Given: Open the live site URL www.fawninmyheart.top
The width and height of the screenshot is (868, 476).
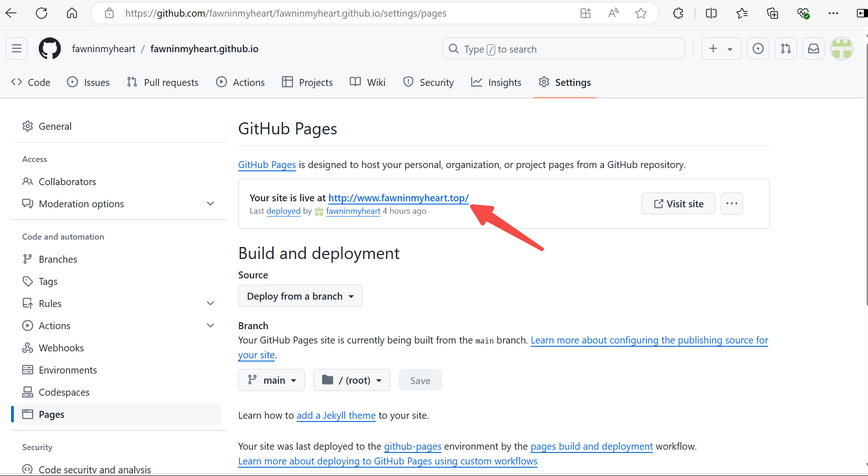Looking at the screenshot, I should (x=398, y=198).
